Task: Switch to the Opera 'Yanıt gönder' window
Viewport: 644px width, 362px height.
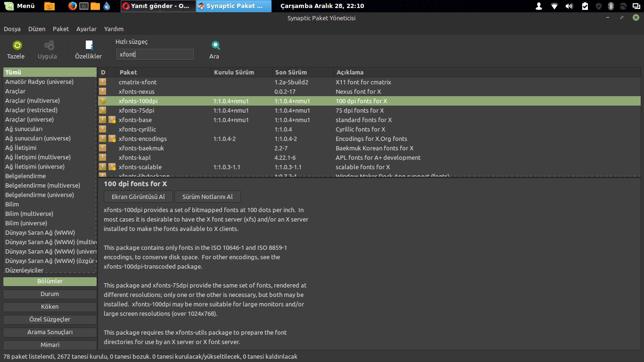Action: tap(158, 6)
